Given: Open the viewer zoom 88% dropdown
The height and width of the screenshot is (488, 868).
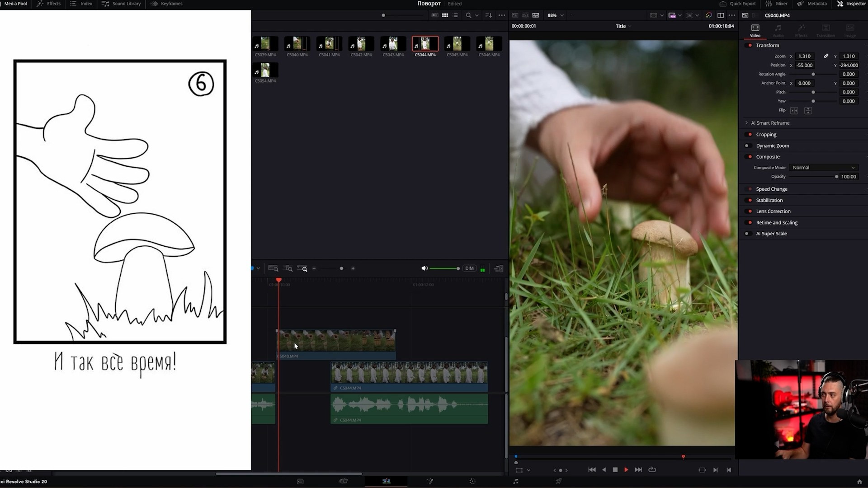Looking at the screenshot, I should (x=556, y=15).
